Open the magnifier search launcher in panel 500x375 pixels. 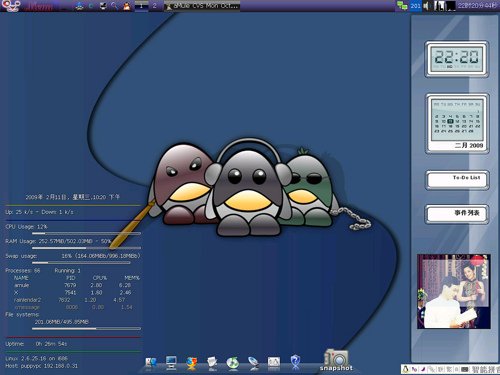click(114, 6)
